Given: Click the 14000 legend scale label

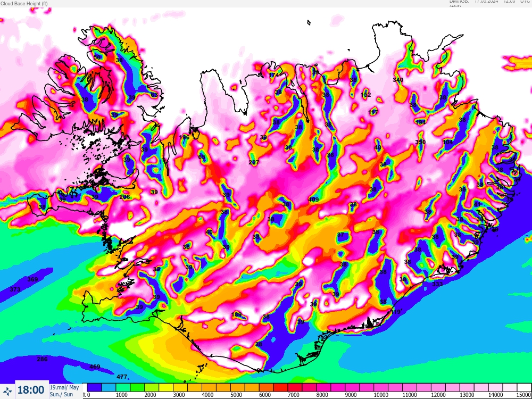Looking at the screenshot, I should [496, 395].
